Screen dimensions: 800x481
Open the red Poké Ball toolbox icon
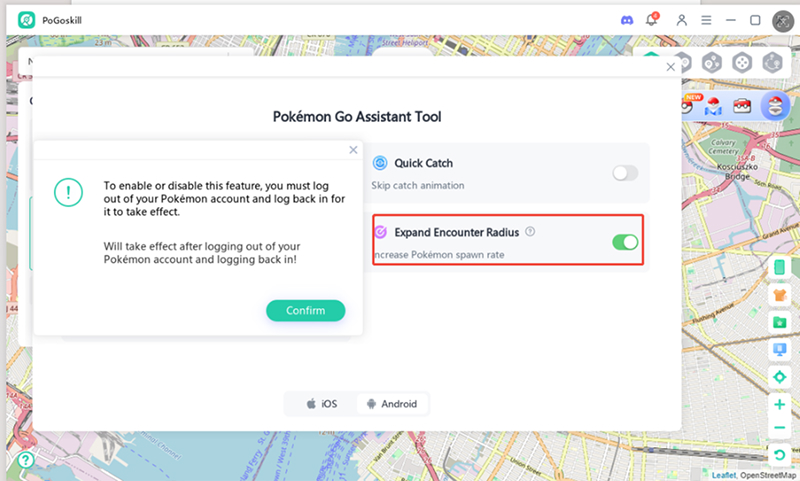tap(742, 106)
